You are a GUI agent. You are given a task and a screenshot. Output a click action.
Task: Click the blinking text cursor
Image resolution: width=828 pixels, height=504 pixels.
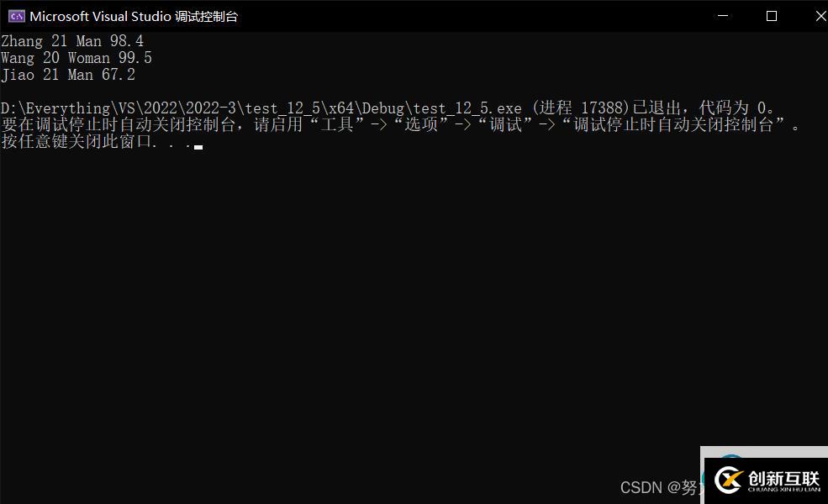coord(198,147)
